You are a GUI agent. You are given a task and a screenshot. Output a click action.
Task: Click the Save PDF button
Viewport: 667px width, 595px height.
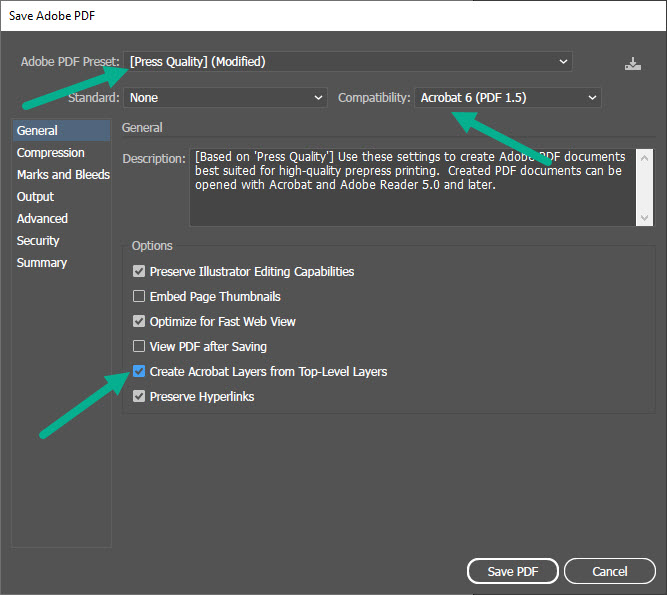coord(513,571)
